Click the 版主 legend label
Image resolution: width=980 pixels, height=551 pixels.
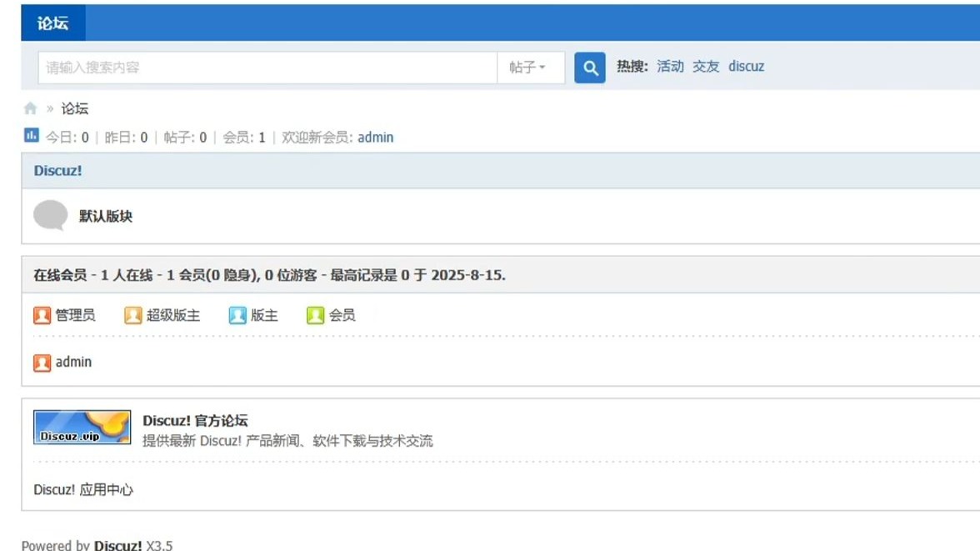click(x=264, y=315)
